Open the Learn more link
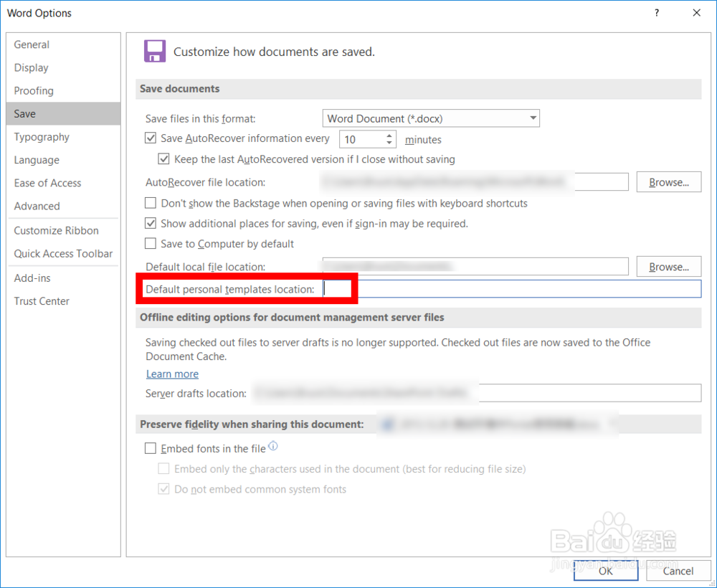717x588 pixels. [x=172, y=374]
